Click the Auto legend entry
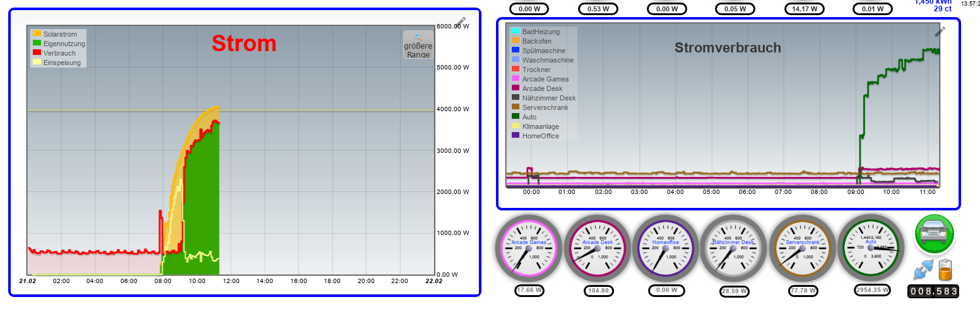The image size is (980, 309). [524, 117]
